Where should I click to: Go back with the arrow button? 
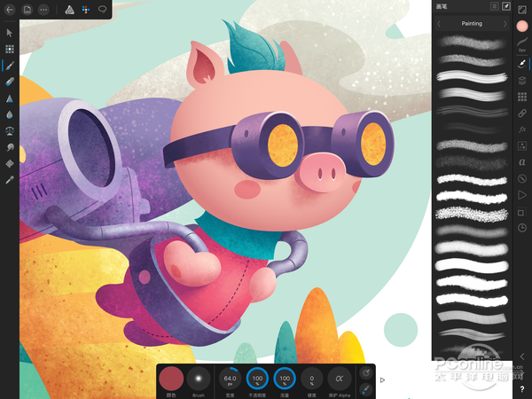[x=10, y=10]
